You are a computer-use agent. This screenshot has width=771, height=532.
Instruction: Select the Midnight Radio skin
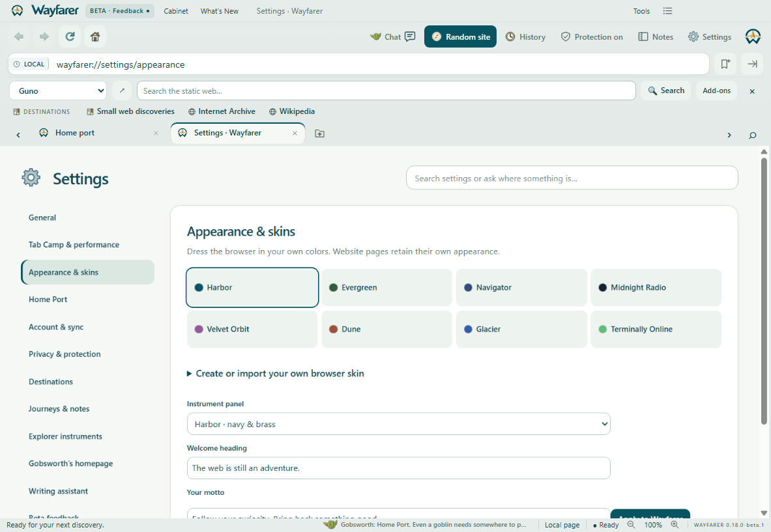click(x=656, y=287)
